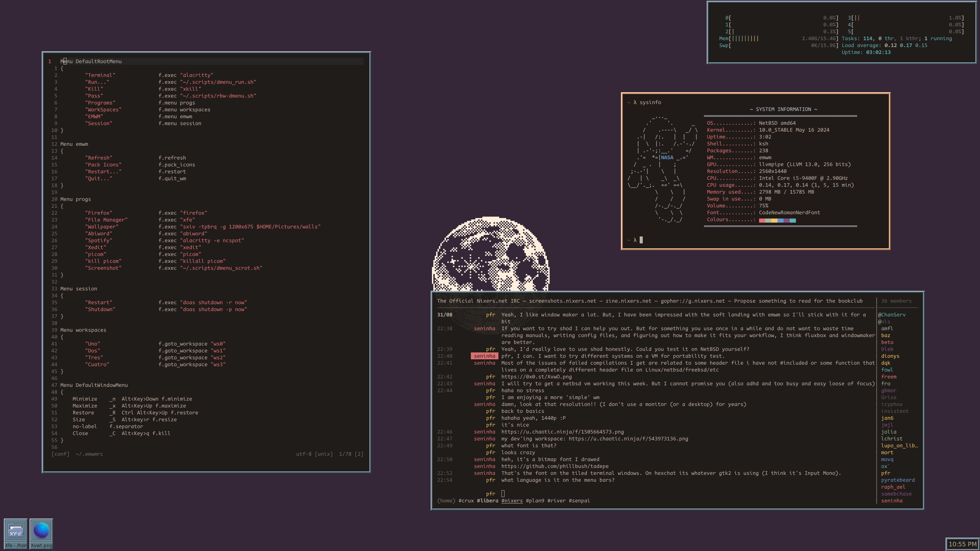This screenshot has height=551, width=980.
Task: Switch to the #libera channel tab
Action: 487,500
